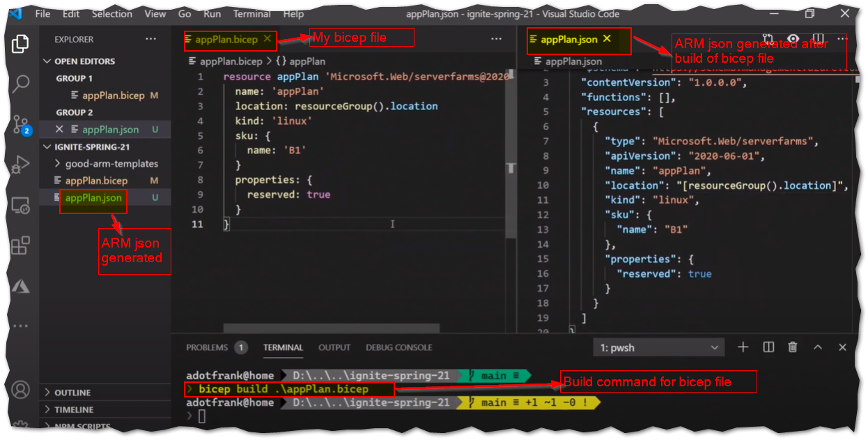The height and width of the screenshot is (440, 868).
Task: Open changes compare icon in right editor
Action: pos(768,39)
